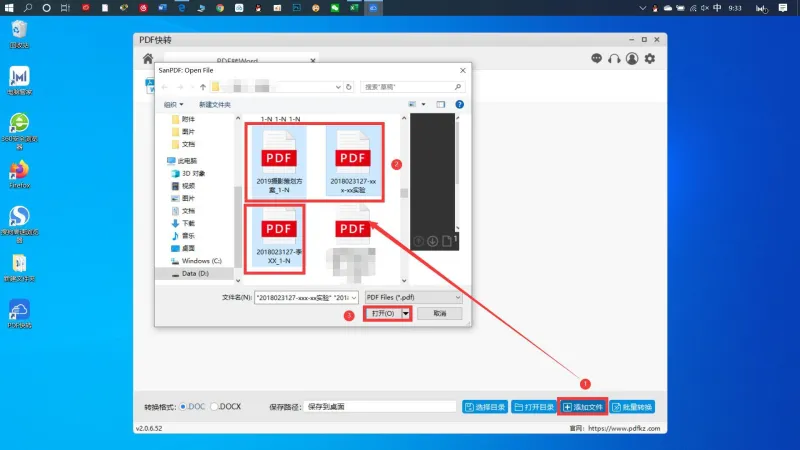Click the search magnifier in the dialog
Screen dimensions: 800x450
pyautogui.click(x=458, y=87)
